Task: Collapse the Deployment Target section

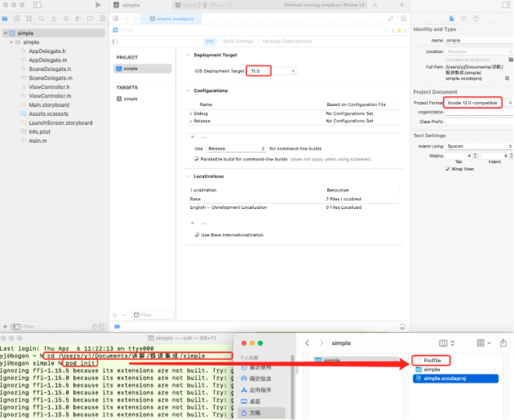Action: 188,55
